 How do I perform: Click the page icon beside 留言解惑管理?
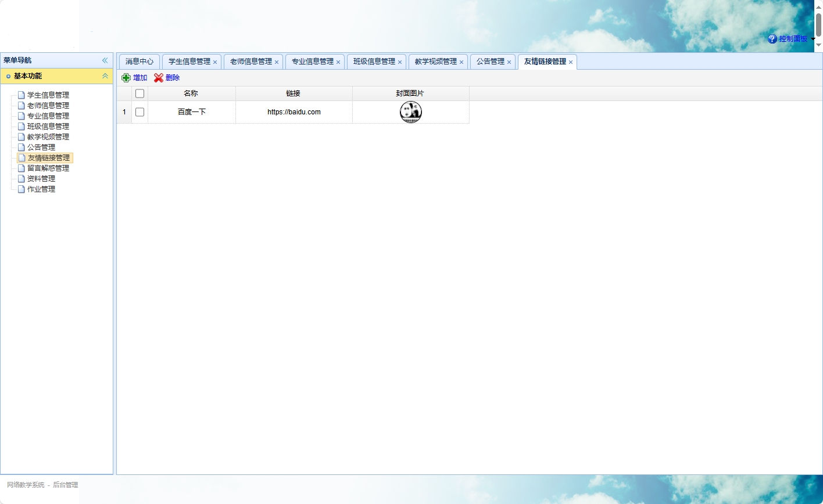click(x=22, y=168)
